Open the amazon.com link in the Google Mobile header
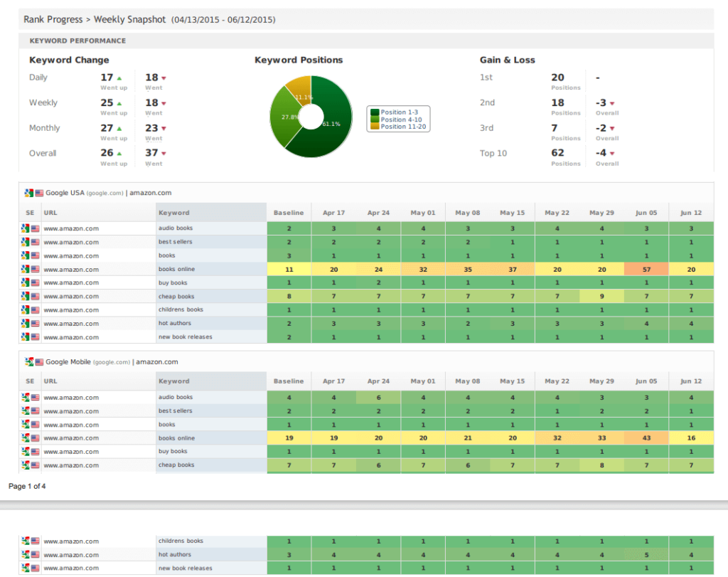Image resolution: width=728 pixels, height=577 pixels. [157, 362]
